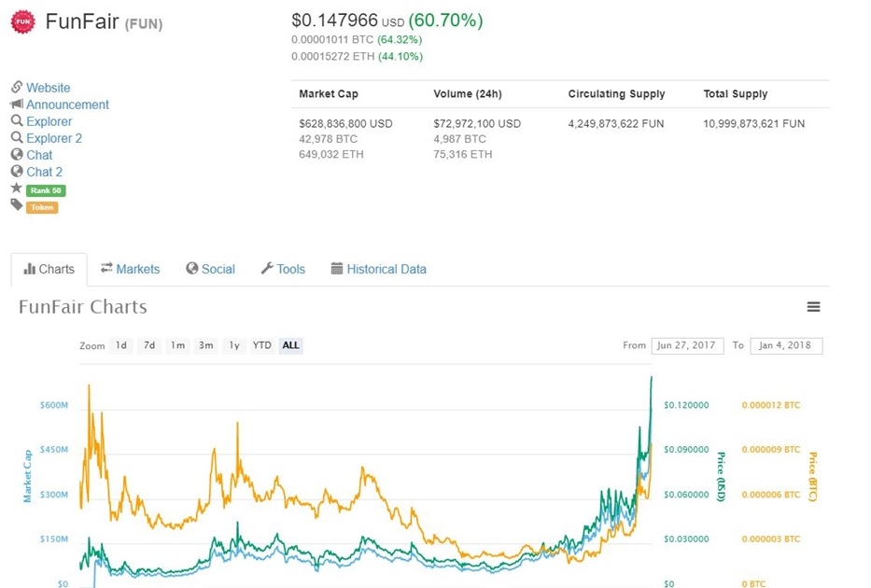The image size is (871, 588).
Task: Click the FunFair Charts heading
Action: (x=83, y=307)
